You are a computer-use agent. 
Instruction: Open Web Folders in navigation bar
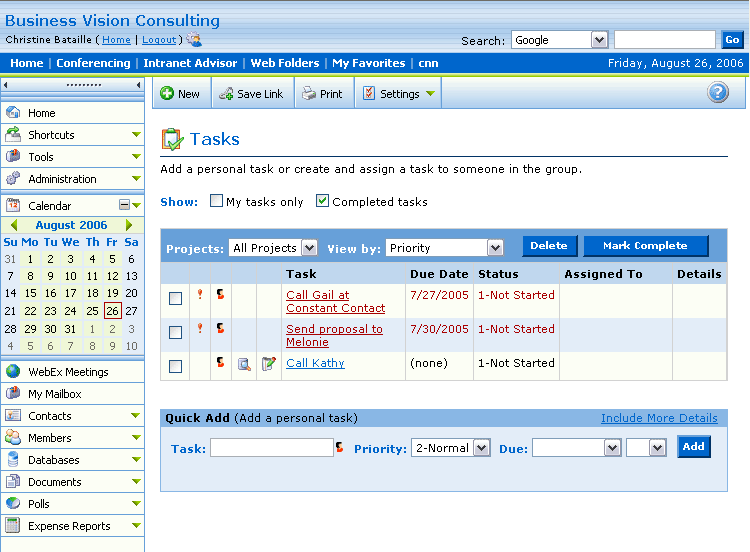coord(285,63)
